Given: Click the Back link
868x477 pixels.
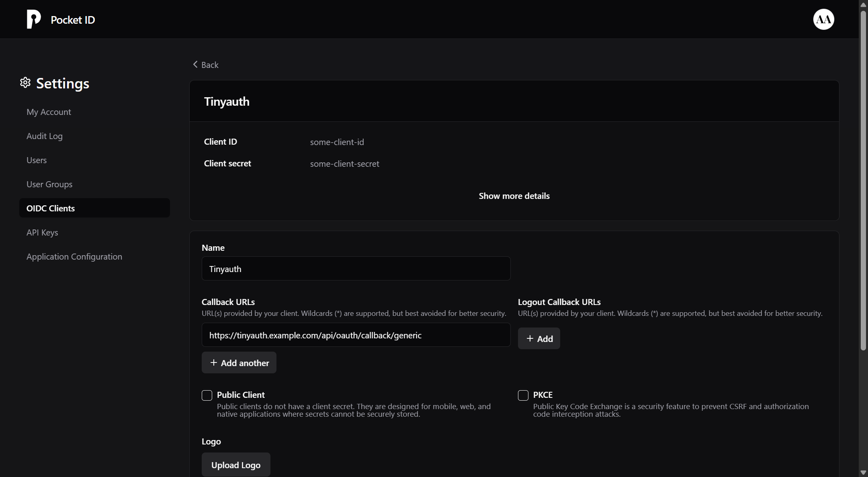Looking at the screenshot, I should (210, 64).
